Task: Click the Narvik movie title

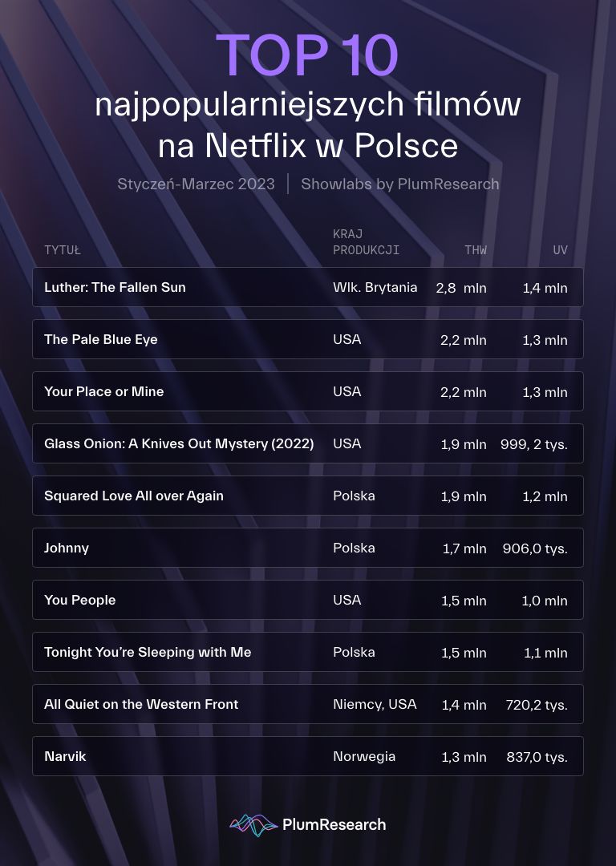Action: click(65, 756)
